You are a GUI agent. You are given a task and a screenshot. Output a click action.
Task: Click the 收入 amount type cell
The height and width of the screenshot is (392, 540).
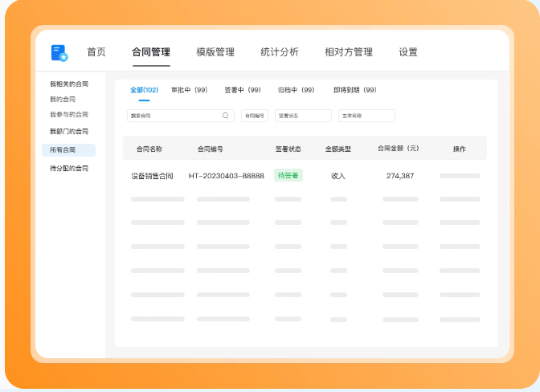coord(338,176)
